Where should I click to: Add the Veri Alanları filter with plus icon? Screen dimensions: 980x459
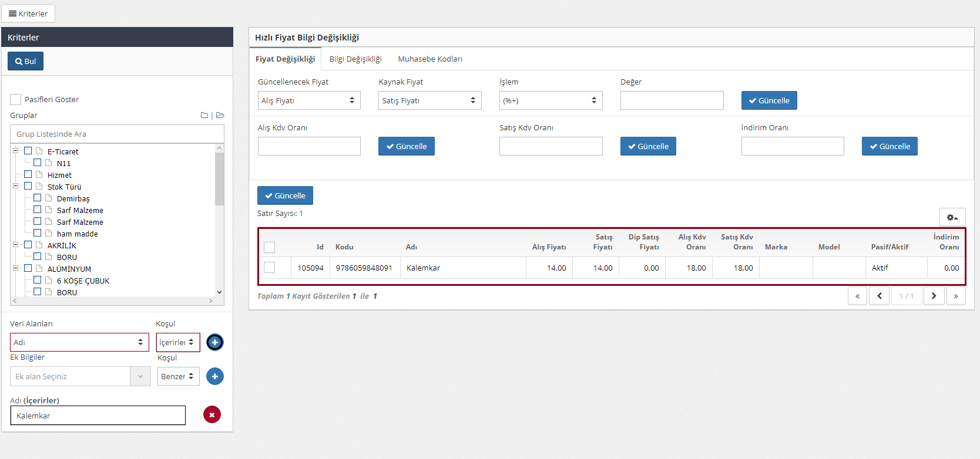point(215,342)
